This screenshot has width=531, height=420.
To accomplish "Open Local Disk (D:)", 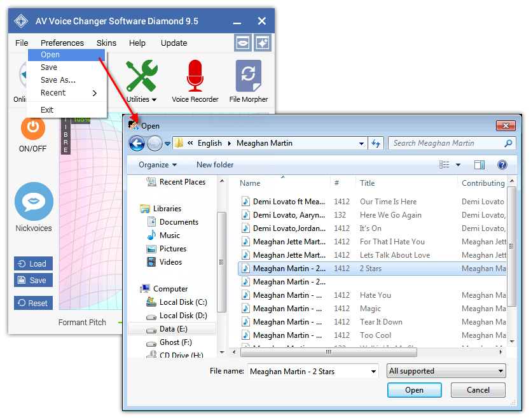I will pyautogui.click(x=176, y=316).
